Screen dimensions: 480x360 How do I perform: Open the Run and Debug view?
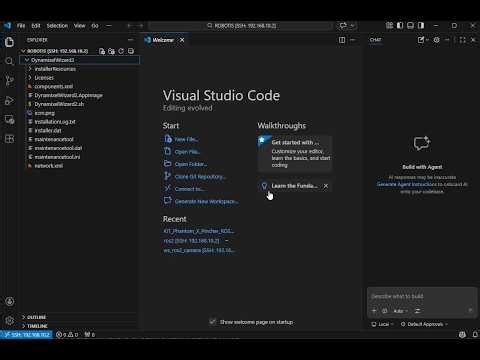click(x=9, y=100)
